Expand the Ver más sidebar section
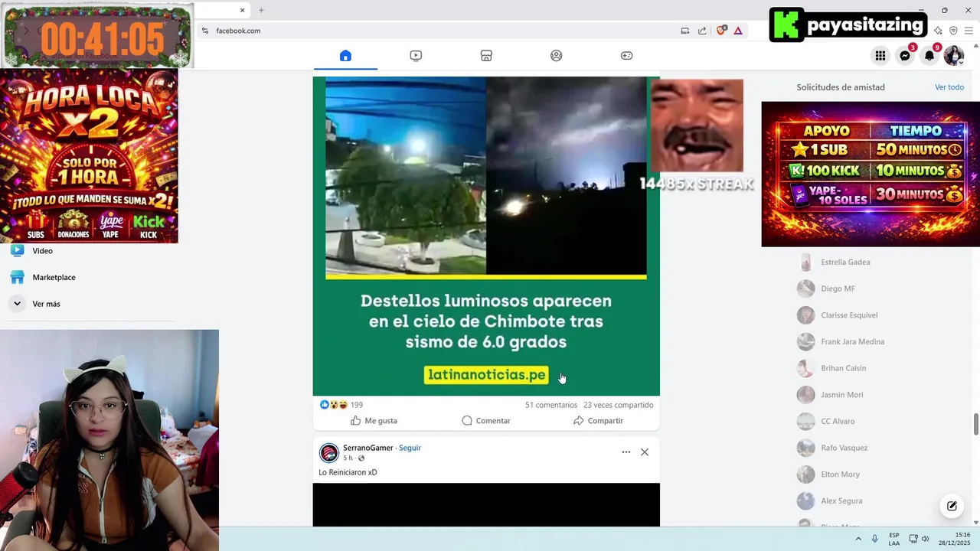Image resolution: width=980 pixels, height=551 pixels. (46, 304)
